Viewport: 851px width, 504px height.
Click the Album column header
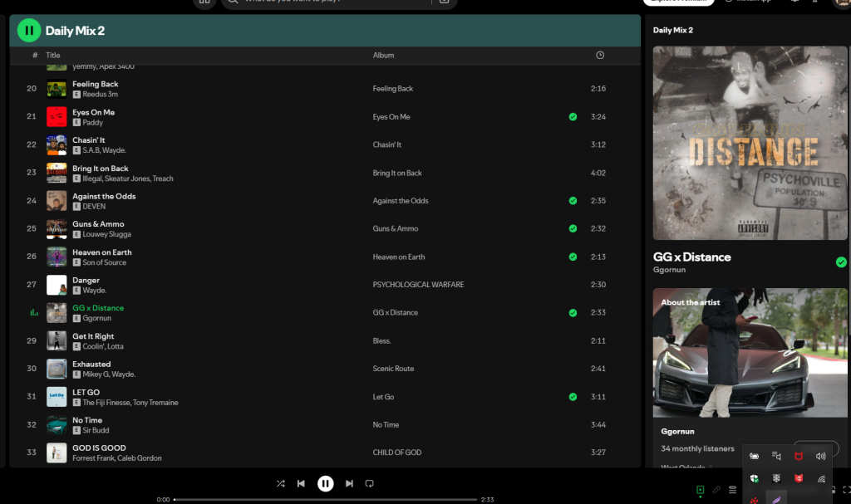(x=383, y=55)
